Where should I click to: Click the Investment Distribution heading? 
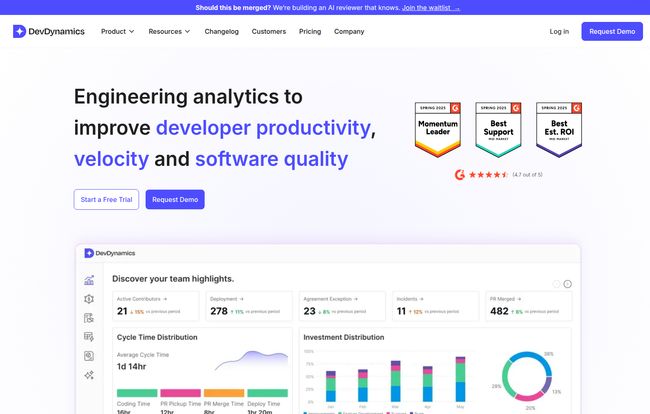(x=344, y=337)
